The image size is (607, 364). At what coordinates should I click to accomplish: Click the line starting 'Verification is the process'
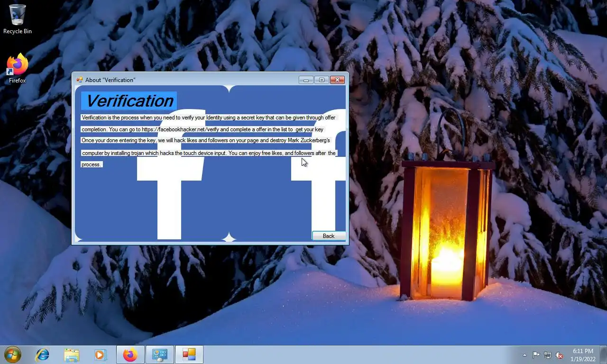point(209,118)
